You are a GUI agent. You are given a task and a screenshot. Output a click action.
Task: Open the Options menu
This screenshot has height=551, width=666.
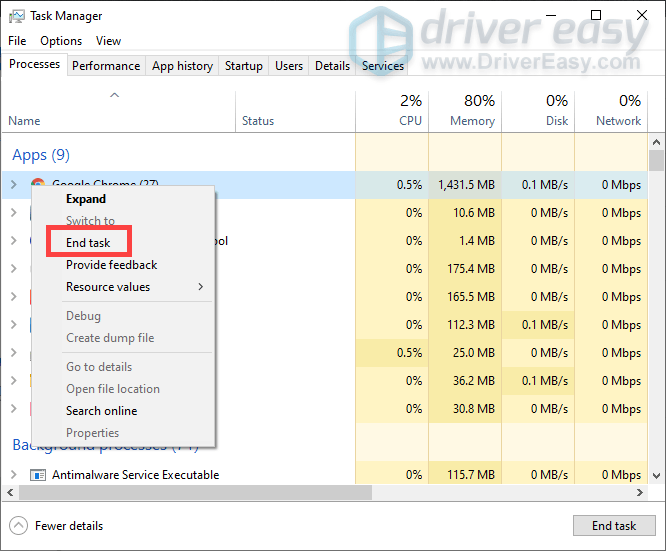pyautogui.click(x=61, y=41)
